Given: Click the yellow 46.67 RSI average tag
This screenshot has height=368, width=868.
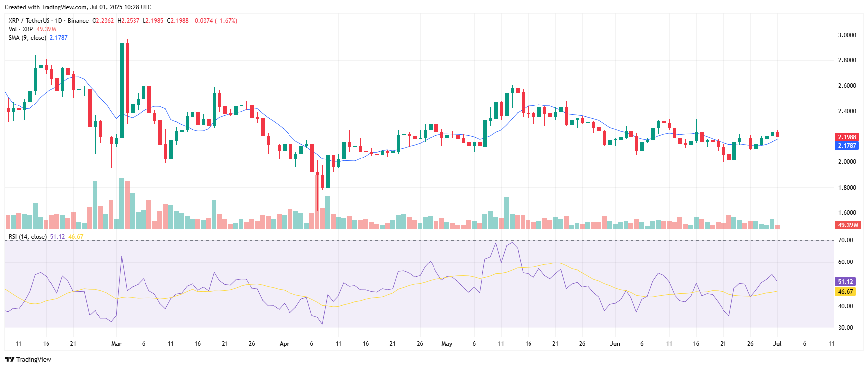Looking at the screenshot, I should pyautogui.click(x=845, y=292).
